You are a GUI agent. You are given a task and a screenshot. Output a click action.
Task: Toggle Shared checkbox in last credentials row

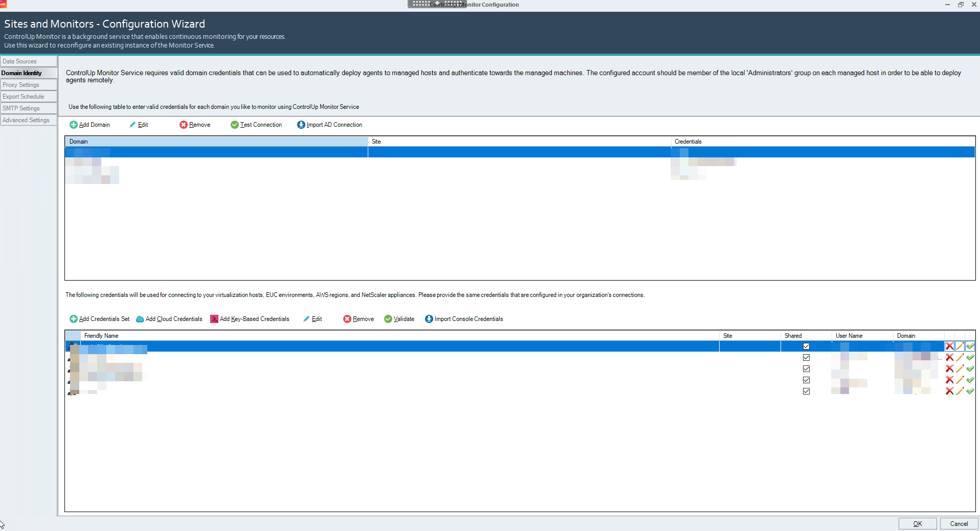coord(806,391)
